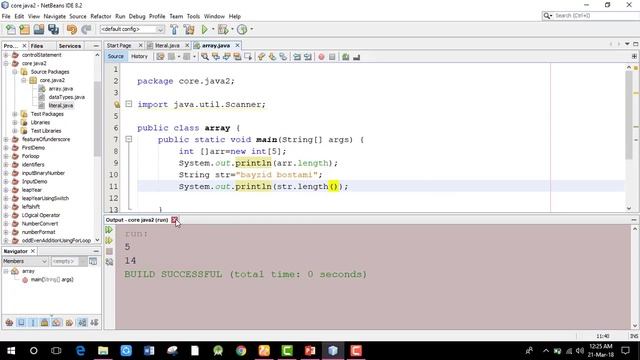Click the Output settings wrench icon
Screen dimensions: 640x360
coord(109,262)
